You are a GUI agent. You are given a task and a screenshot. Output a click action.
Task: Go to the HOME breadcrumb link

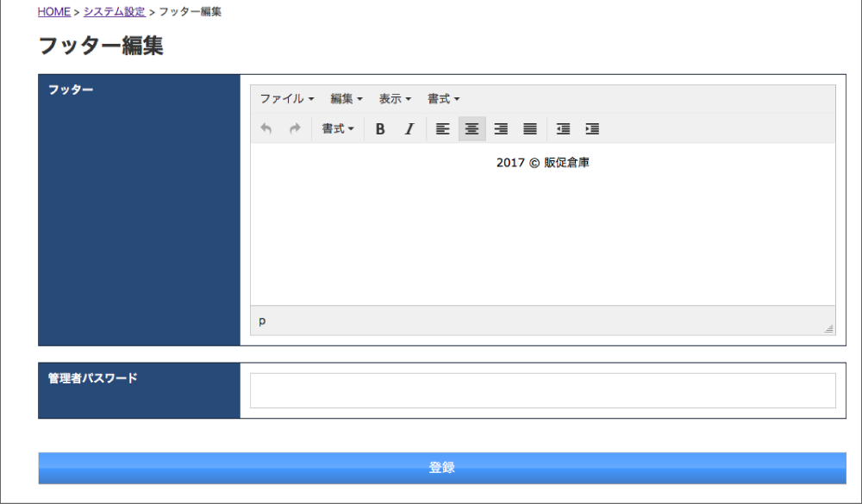53,11
